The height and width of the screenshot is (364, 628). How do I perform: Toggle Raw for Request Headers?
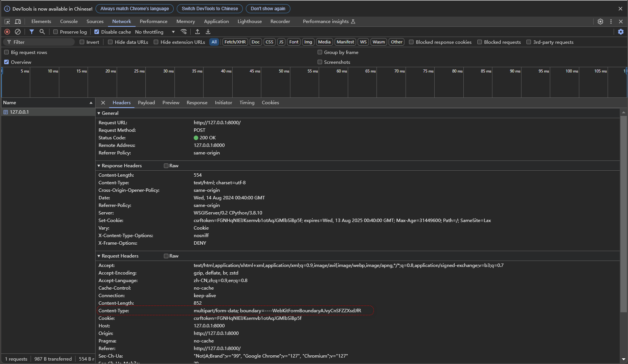point(166,256)
